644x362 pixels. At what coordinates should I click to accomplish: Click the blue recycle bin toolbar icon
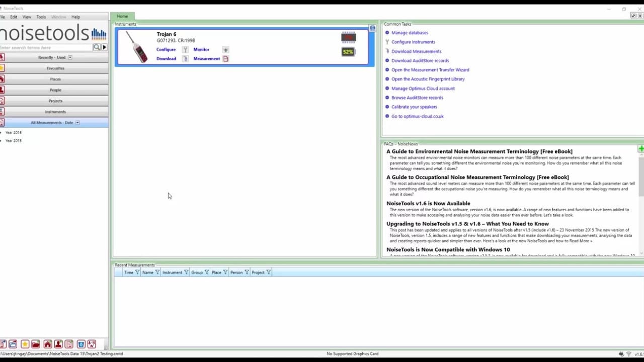coord(80,344)
